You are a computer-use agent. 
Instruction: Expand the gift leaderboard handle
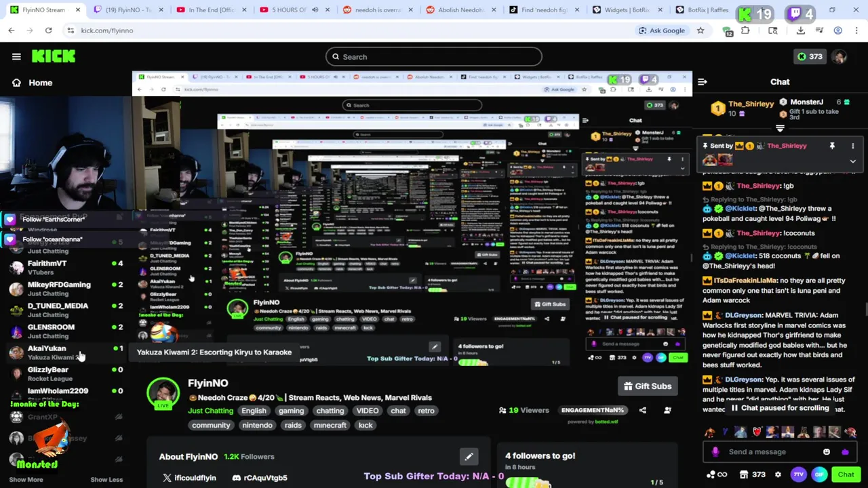(x=780, y=128)
